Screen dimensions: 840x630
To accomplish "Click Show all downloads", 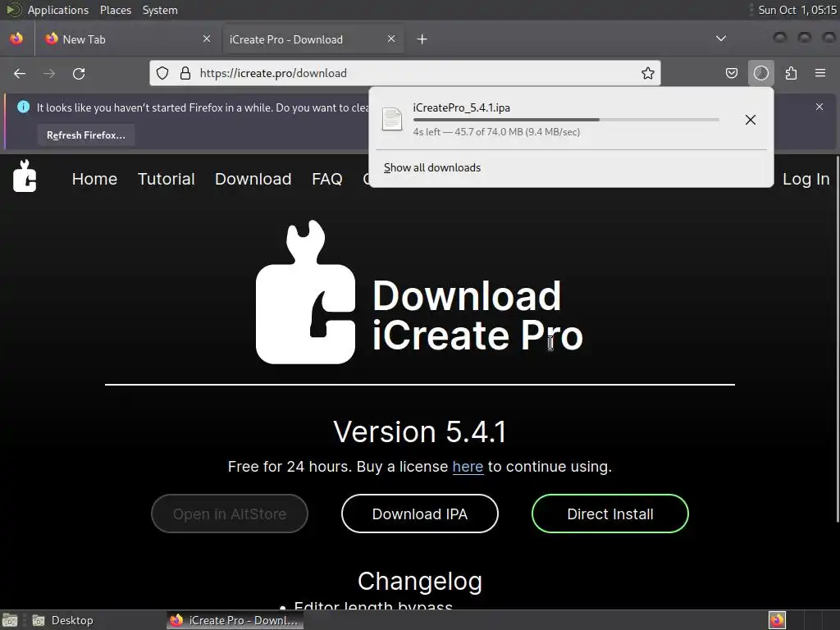I will point(431,167).
